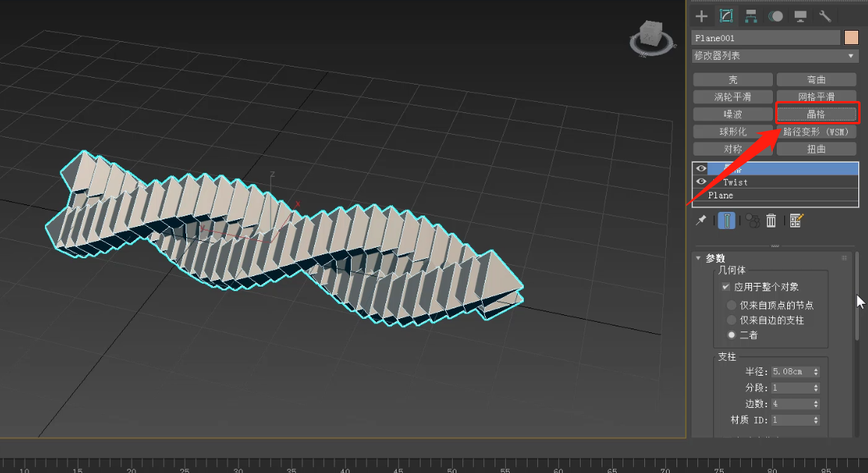
Task: Open the Hierarchy panel tab
Action: click(x=751, y=16)
